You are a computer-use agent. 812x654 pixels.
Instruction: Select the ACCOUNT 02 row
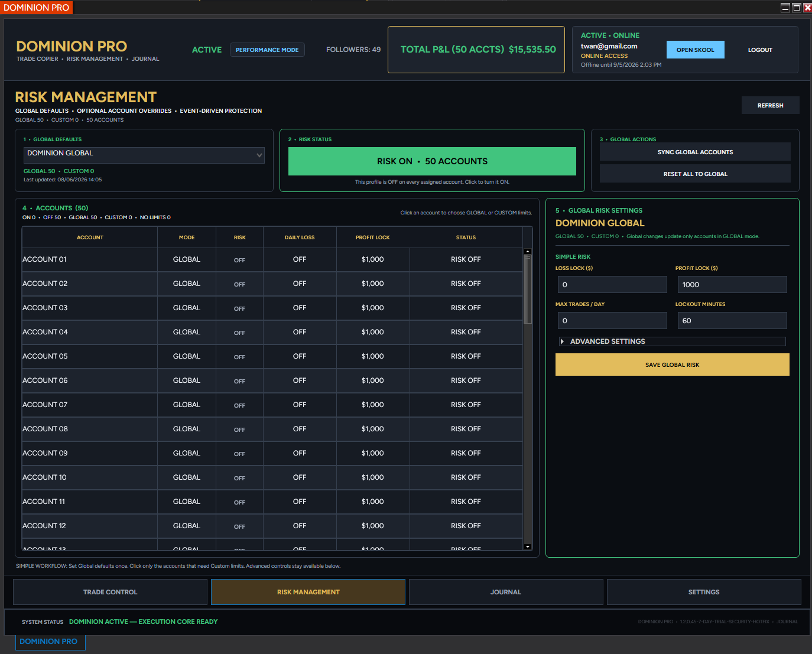pyautogui.click(x=272, y=284)
